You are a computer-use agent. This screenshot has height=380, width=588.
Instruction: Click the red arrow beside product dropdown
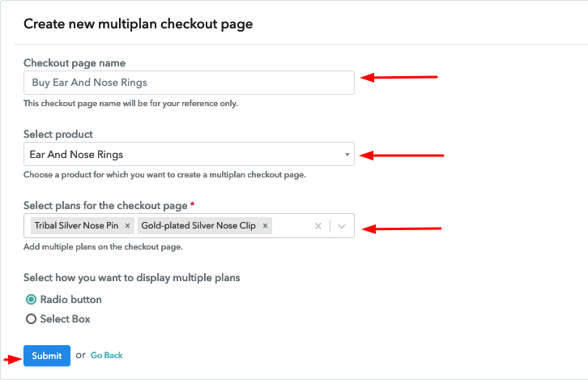point(402,155)
